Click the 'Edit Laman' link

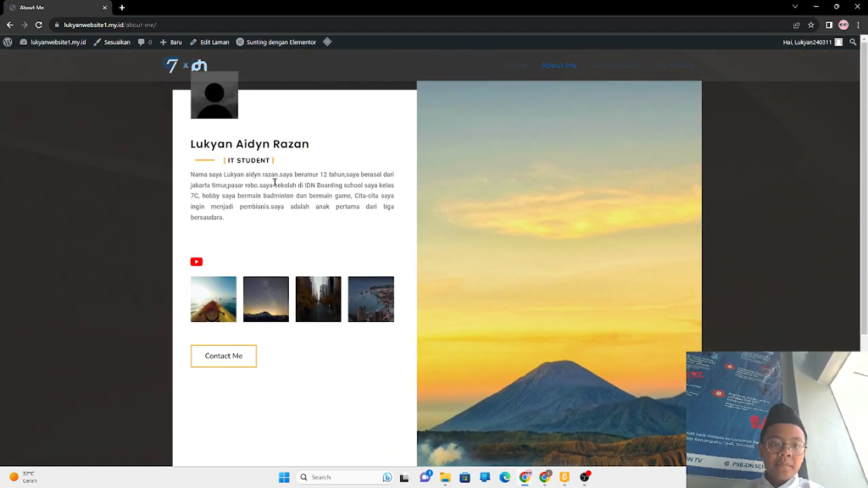coord(209,42)
